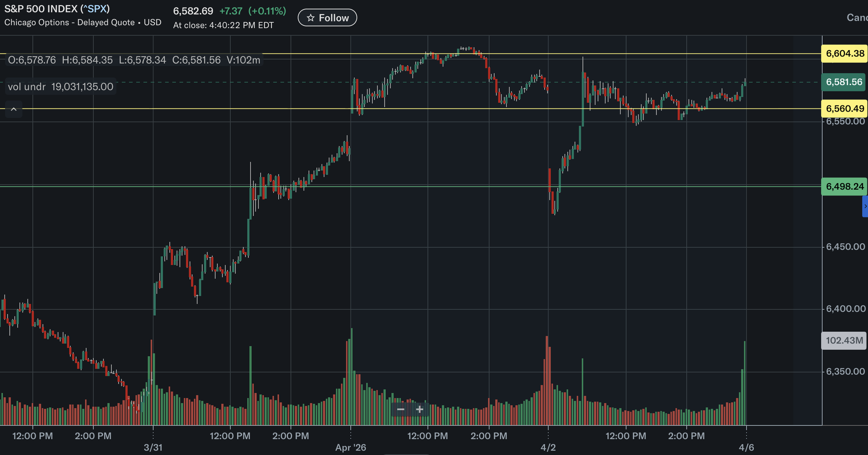The height and width of the screenshot is (455, 868).
Task: Click the 6,450.00 price axis label
Action: [845, 247]
